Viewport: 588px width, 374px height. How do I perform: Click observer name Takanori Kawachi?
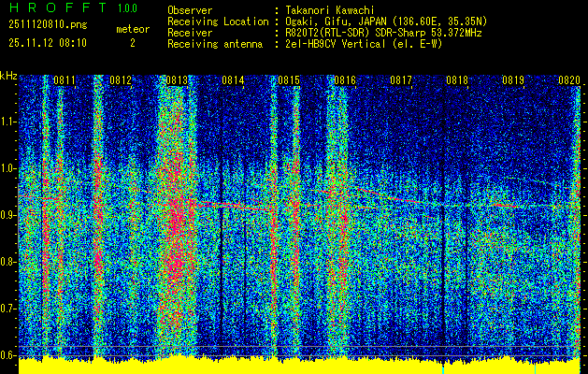coord(330,10)
